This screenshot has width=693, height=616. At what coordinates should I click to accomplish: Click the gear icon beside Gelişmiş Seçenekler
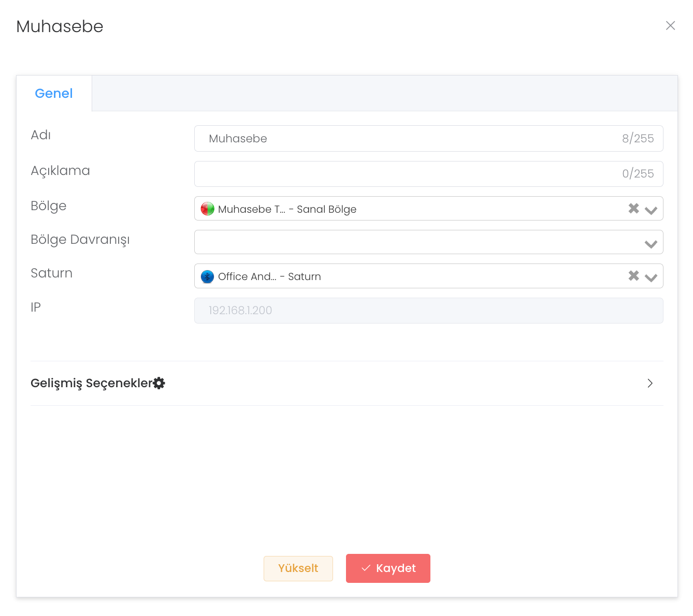159,383
